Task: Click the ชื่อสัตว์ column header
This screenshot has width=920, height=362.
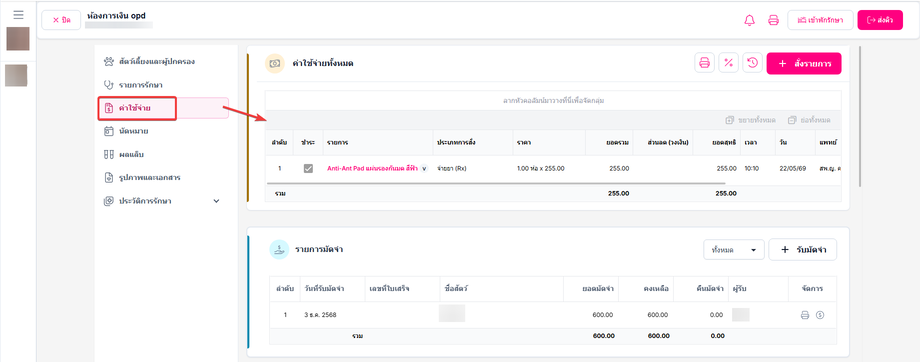Action: coord(502,289)
